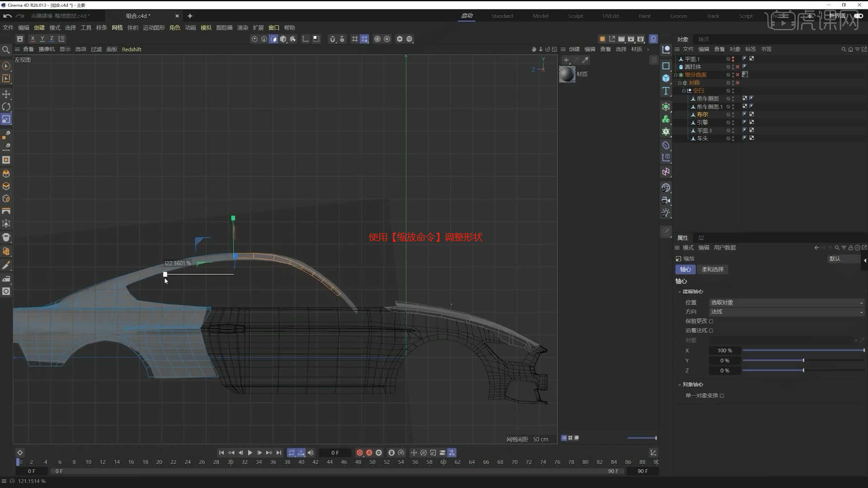Click the enable snap magnet icon
This screenshot has width=868, height=488.
332,39
